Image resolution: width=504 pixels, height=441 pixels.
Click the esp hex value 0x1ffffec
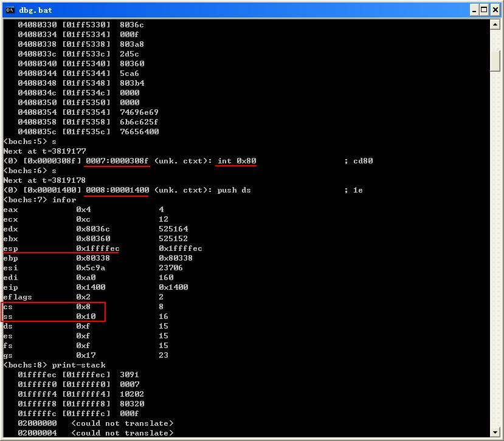coord(98,248)
